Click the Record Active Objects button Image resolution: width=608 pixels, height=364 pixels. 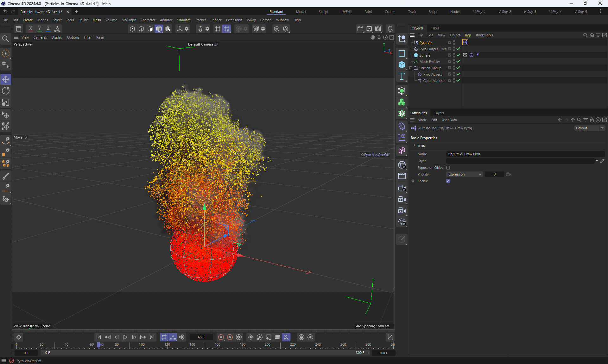[221, 337]
